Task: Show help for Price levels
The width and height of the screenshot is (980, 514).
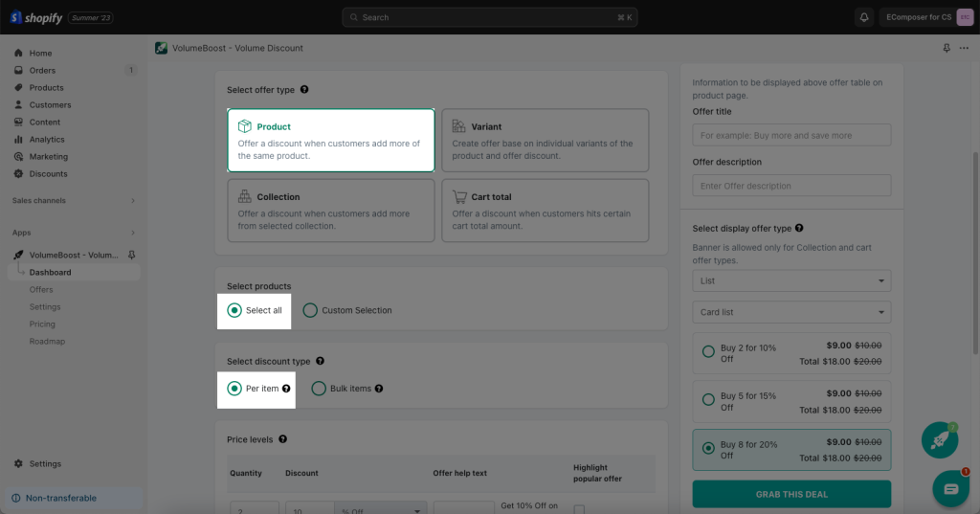Action: coord(282,439)
